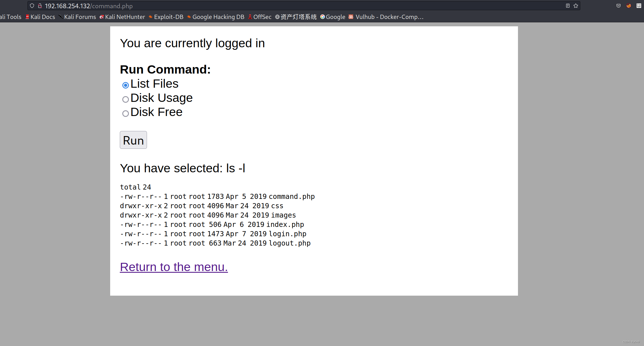Open the Google Hacking DB bookmark

tap(216, 17)
